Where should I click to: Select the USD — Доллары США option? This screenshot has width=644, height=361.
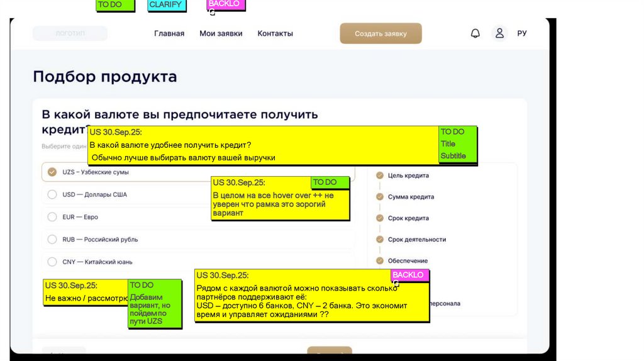tap(198, 194)
